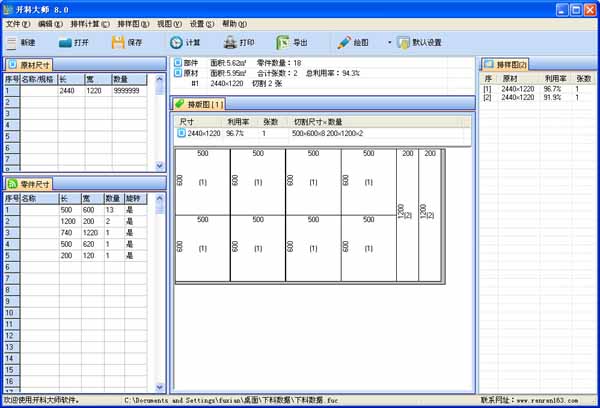Open the 文件(F) menu
This screenshot has width=600, height=408.
pyautogui.click(x=18, y=24)
